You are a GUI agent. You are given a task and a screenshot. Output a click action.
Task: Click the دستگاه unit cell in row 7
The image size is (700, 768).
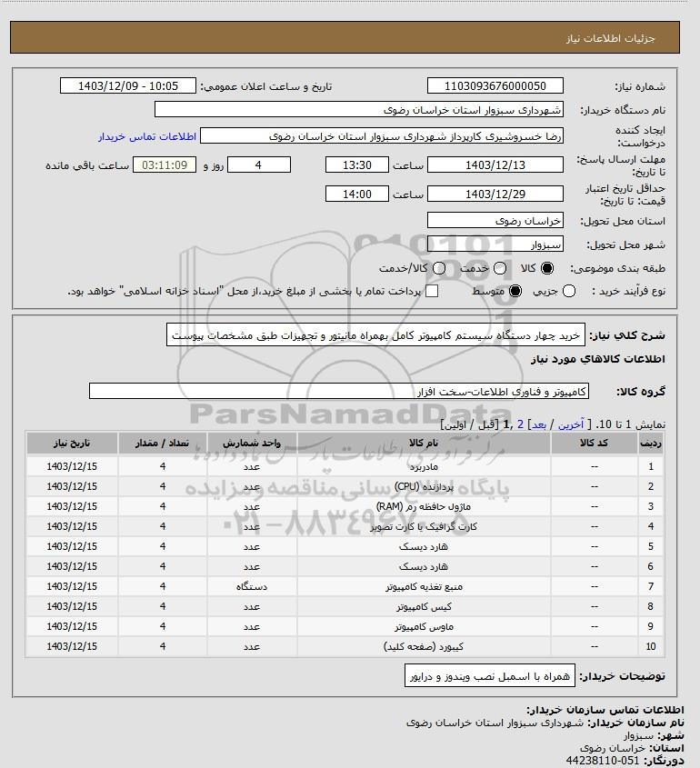(x=252, y=586)
